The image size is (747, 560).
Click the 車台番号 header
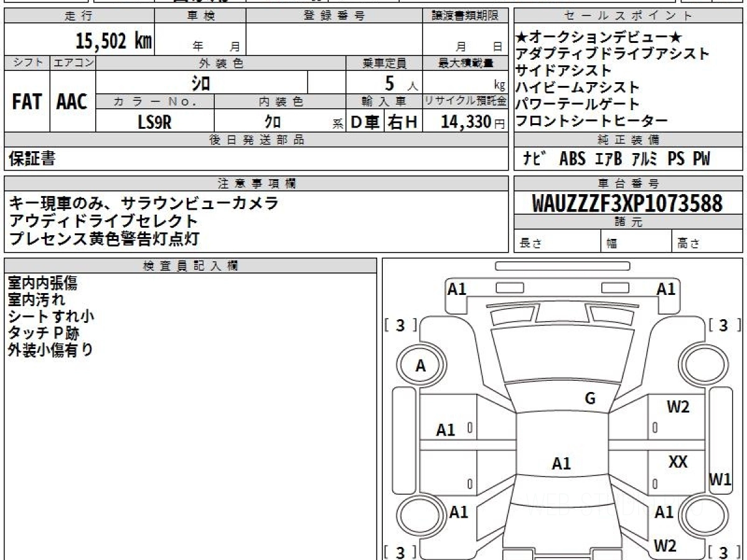coord(629,183)
